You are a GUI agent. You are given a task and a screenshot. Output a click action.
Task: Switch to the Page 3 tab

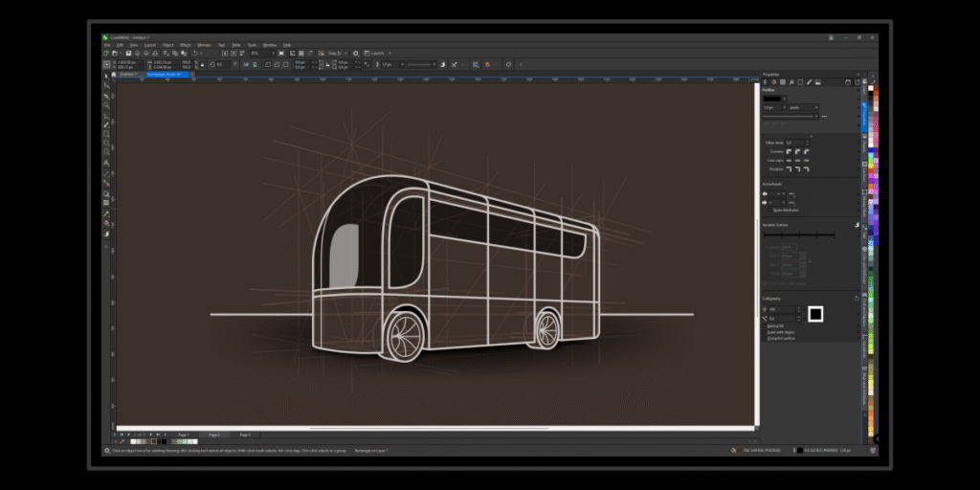[x=245, y=434]
